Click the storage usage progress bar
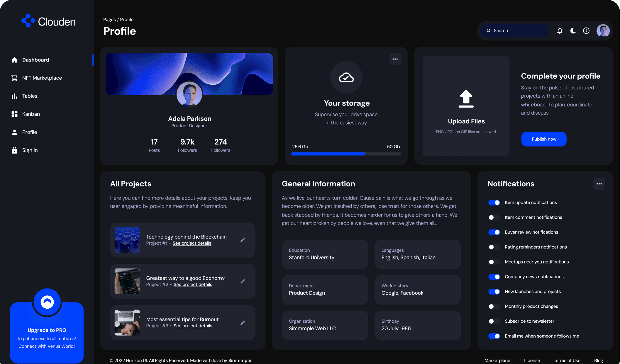The height and width of the screenshot is (364, 620). [x=346, y=154]
